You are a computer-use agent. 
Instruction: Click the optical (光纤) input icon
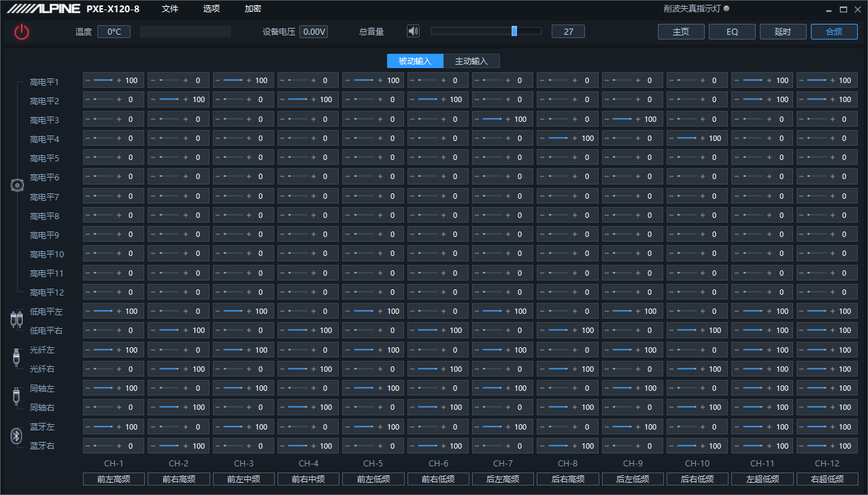pyautogui.click(x=17, y=359)
